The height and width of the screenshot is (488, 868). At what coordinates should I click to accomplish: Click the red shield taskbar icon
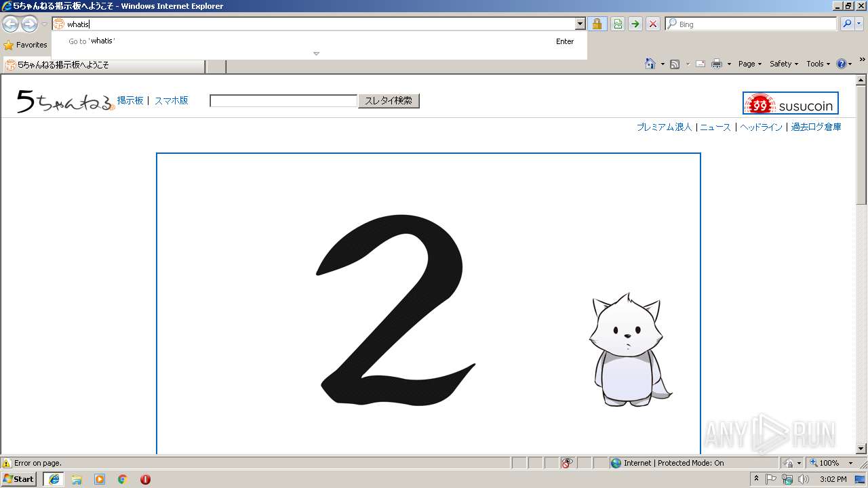tap(145, 479)
